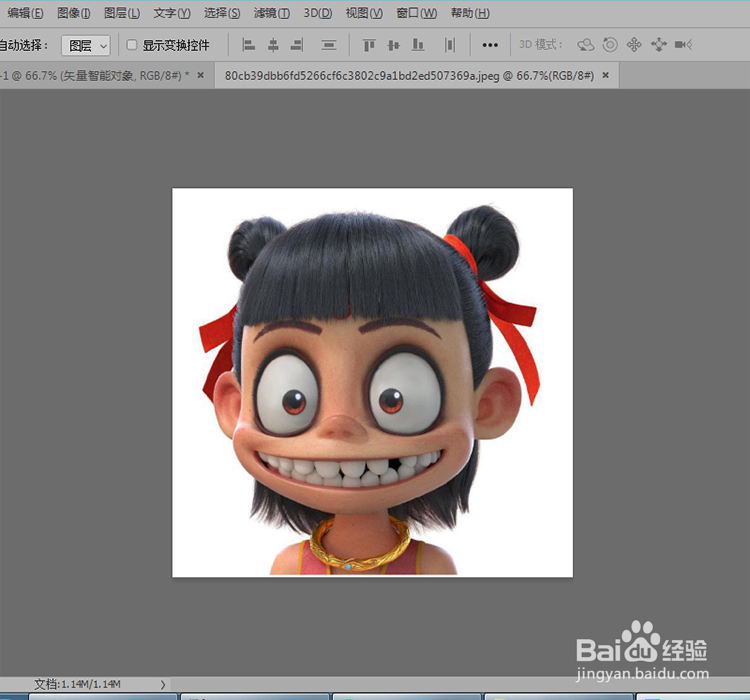Screen dimensions: 750x700
Task: Click the align left edges icon
Action: click(x=248, y=45)
